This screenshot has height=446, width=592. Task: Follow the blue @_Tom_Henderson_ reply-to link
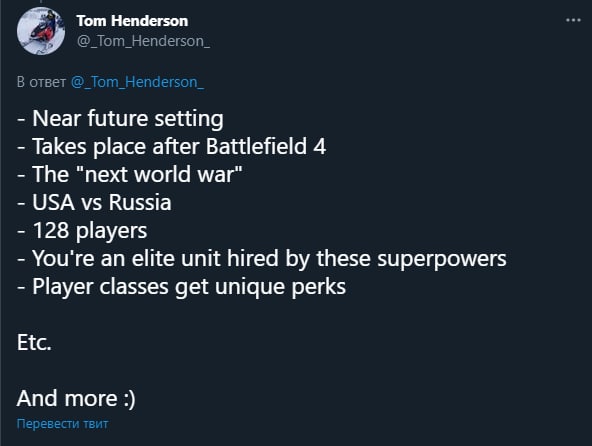click(137, 82)
